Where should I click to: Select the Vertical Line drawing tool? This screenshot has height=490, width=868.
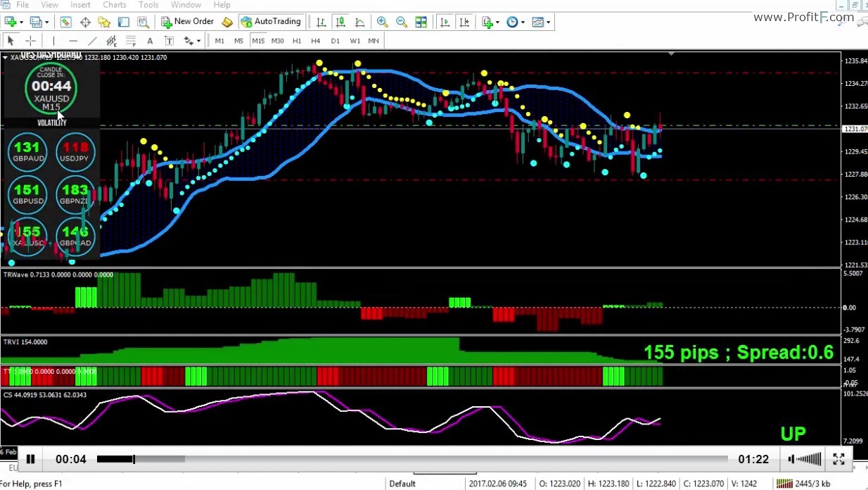coord(53,41)
